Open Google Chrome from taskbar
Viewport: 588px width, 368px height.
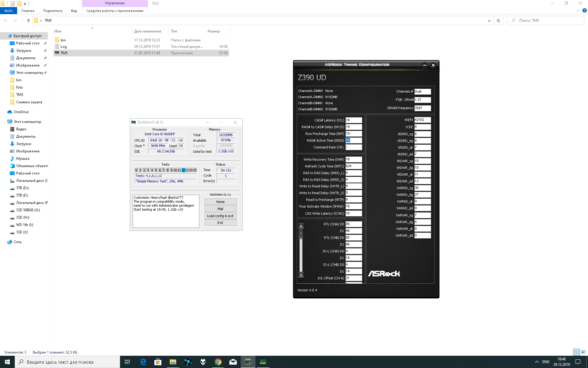click(218, 362)
